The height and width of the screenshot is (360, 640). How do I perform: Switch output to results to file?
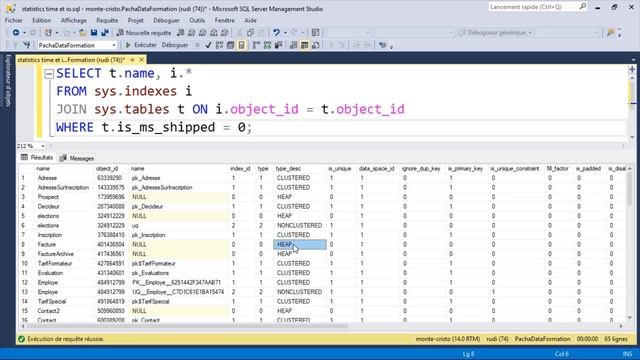(316, 45)
